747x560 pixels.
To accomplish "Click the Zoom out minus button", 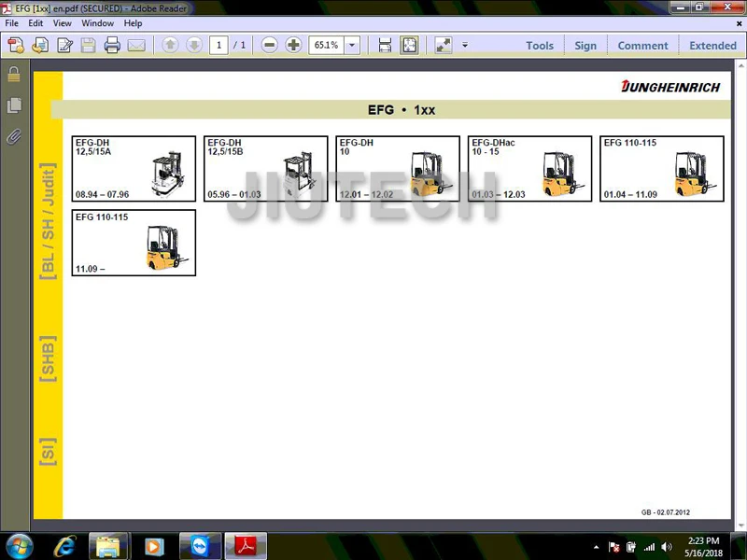I will pos(269,45).
